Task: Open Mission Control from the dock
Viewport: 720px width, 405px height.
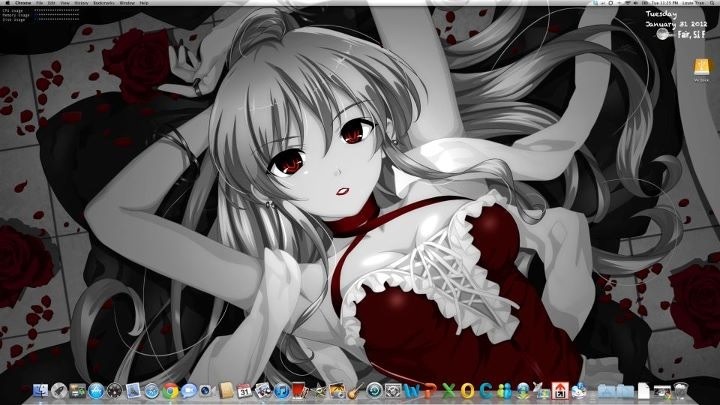Action: coord(78,391)
